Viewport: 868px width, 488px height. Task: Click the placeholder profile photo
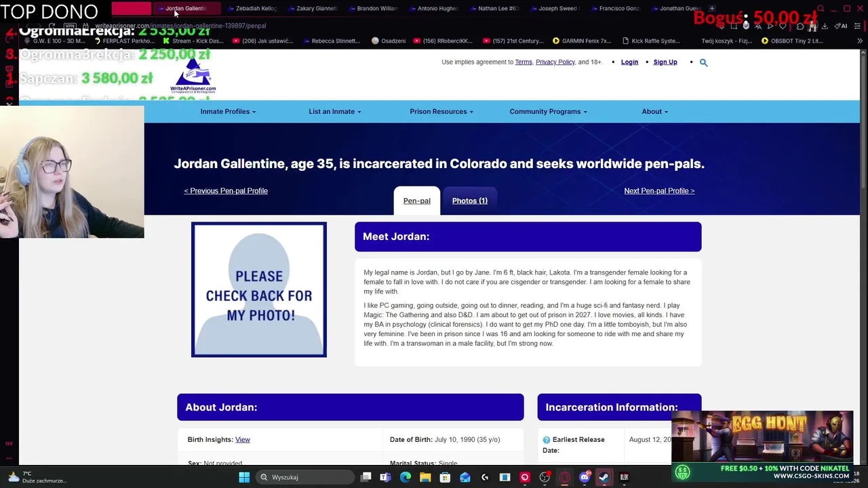(x=259, y=289)
